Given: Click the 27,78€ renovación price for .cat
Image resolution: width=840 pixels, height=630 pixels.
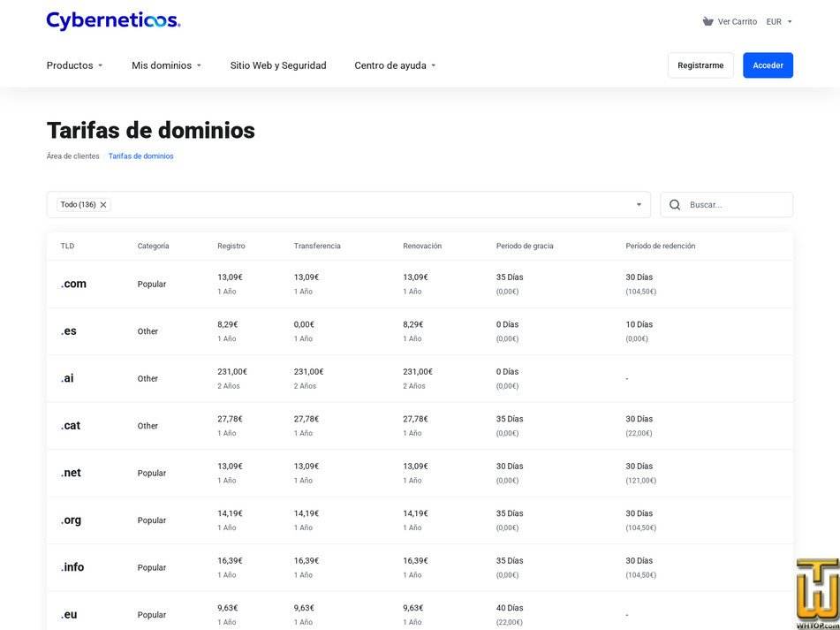Looking at the screenshot, I should (415, 419).
